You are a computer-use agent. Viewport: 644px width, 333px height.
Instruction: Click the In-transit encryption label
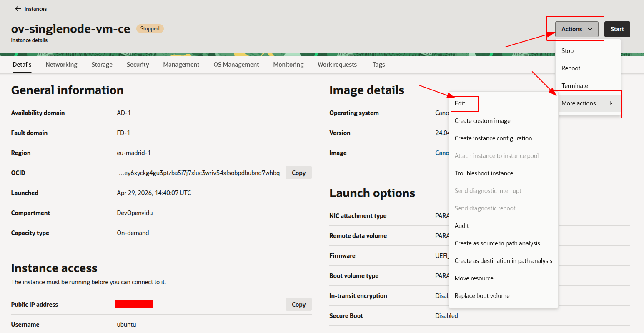click(358, 296)
